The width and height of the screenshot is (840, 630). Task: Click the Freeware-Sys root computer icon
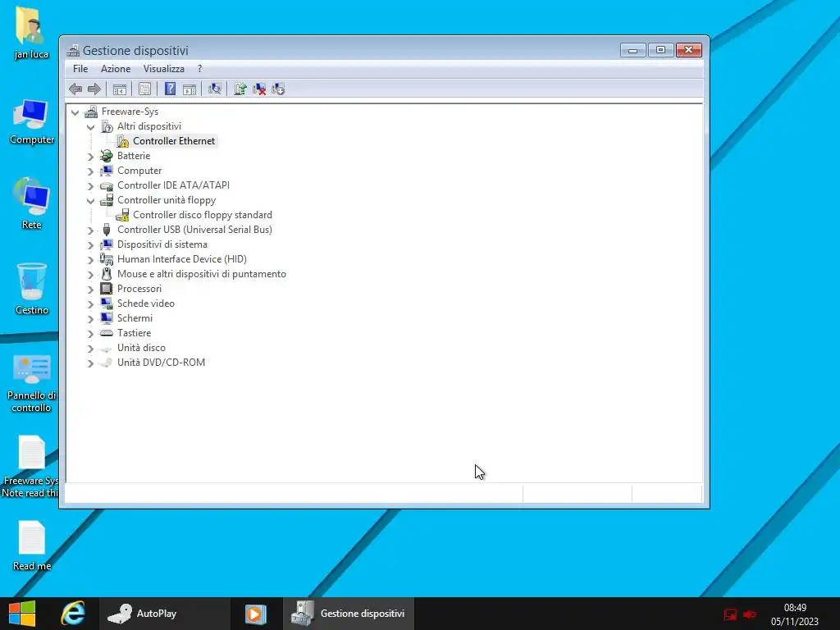pyautogui.click(x=91, y=112)
